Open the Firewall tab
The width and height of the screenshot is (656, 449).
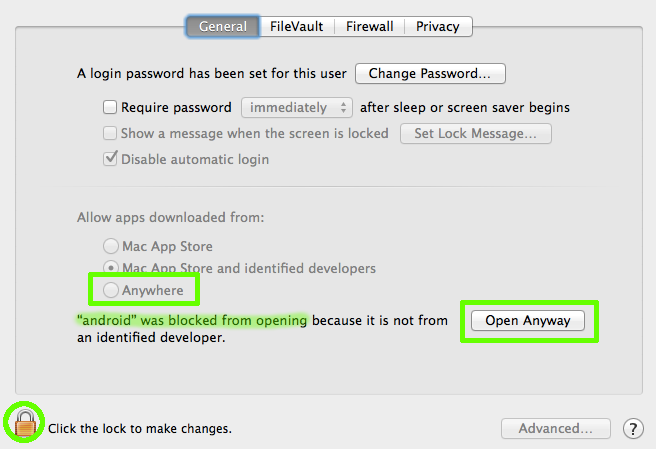point(369,26)
